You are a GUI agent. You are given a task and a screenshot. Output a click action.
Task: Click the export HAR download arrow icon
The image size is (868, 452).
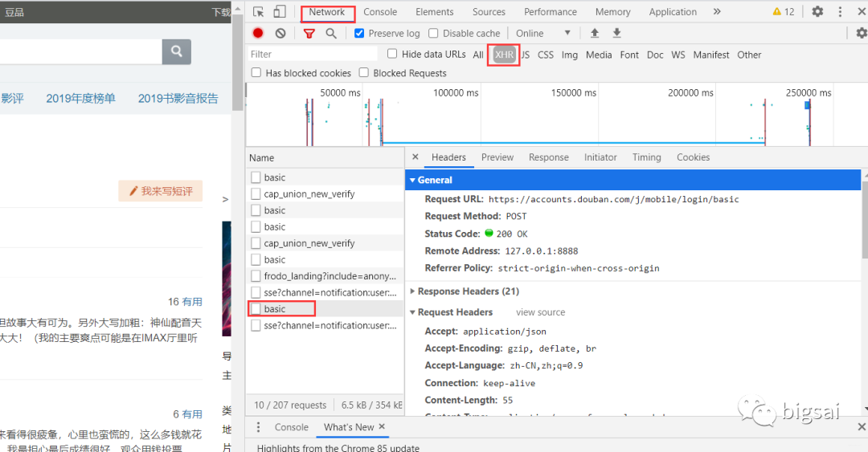[x=616, y=33]
